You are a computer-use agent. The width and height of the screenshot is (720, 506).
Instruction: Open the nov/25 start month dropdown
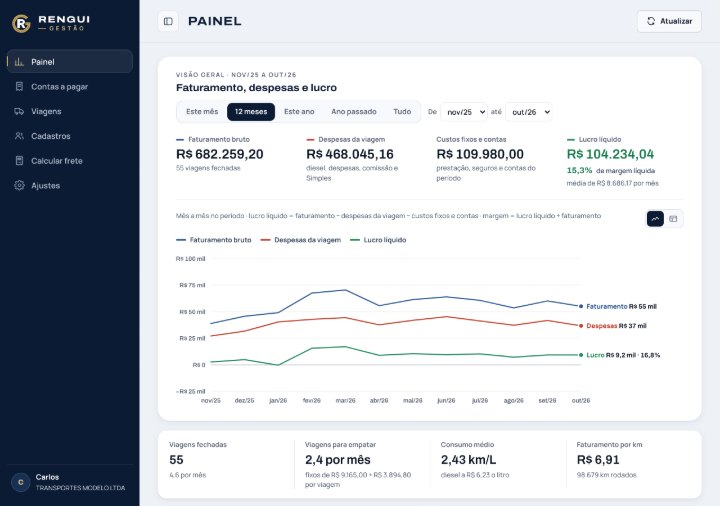[464, 112]
